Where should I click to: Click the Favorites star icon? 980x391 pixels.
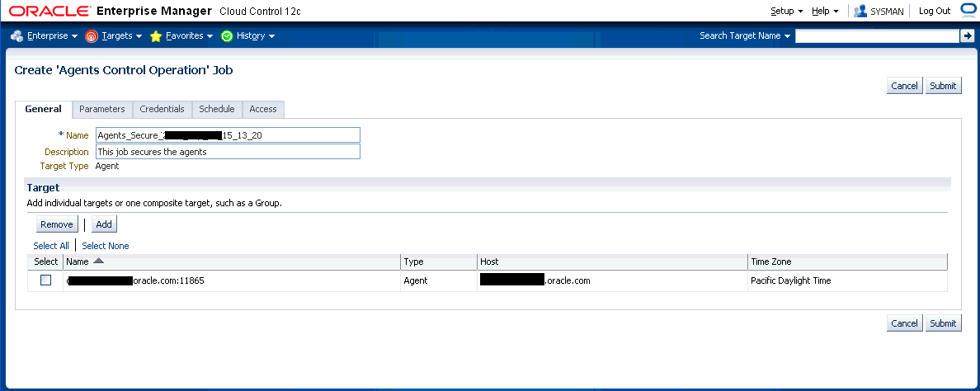pyautogui.click(x=156, y=36)
